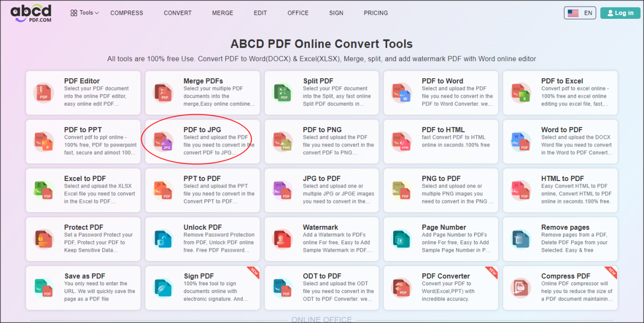
Task: Click the PDF to HTML title text
Action: pos(444,130)
